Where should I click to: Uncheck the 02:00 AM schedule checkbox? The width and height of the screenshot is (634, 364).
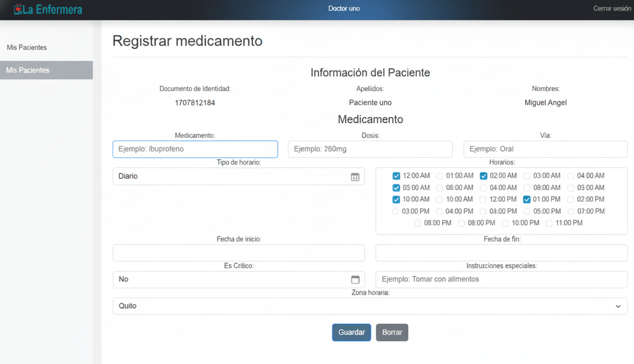pyautogui.click(x=484, y=176)
